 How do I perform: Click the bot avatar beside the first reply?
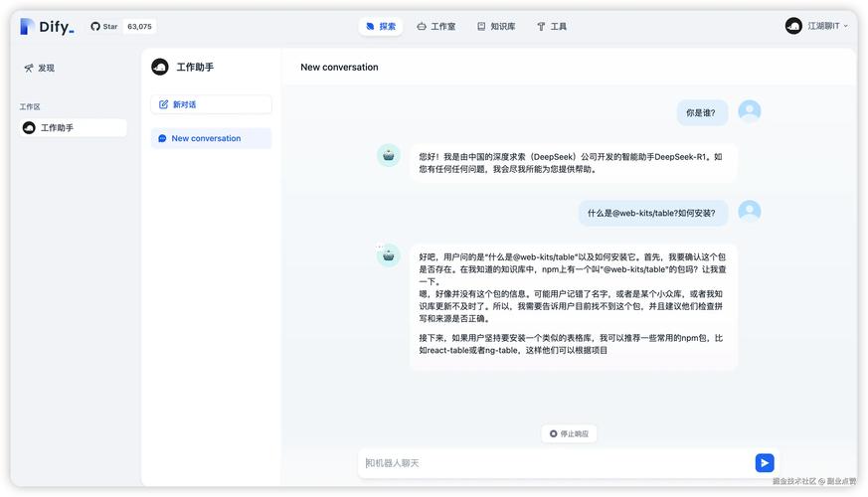389,155
